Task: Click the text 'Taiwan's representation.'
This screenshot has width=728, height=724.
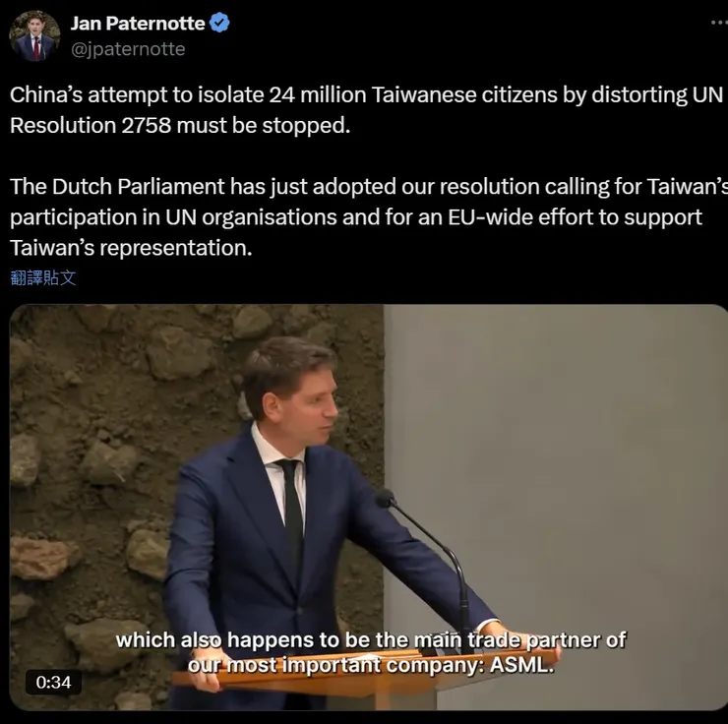Action: point(131,248)
